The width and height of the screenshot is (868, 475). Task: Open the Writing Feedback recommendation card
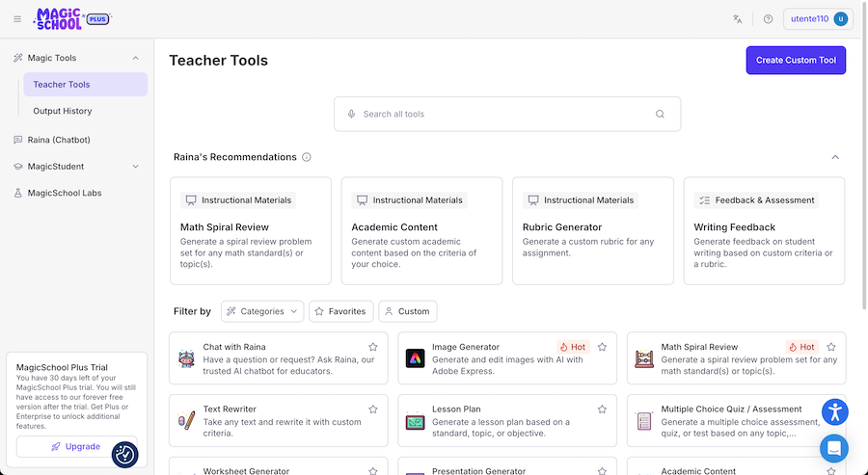click(x=764, y=231)
